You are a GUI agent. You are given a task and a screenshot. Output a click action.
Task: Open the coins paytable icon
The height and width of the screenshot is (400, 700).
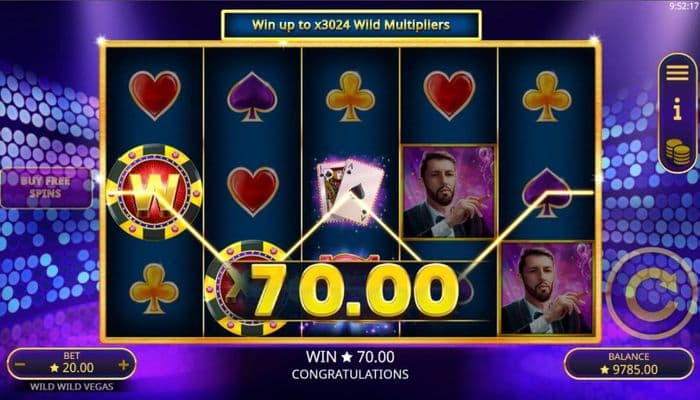(x=678, y=152)
